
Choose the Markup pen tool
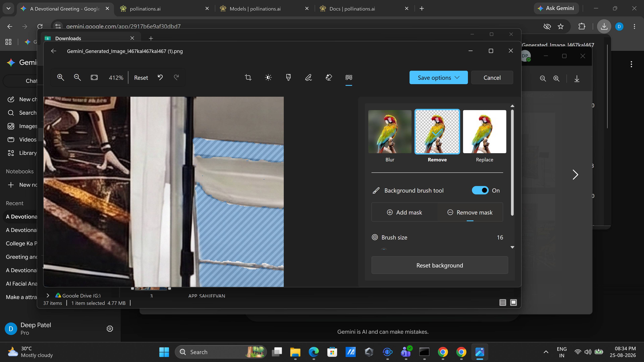point(309,77)
